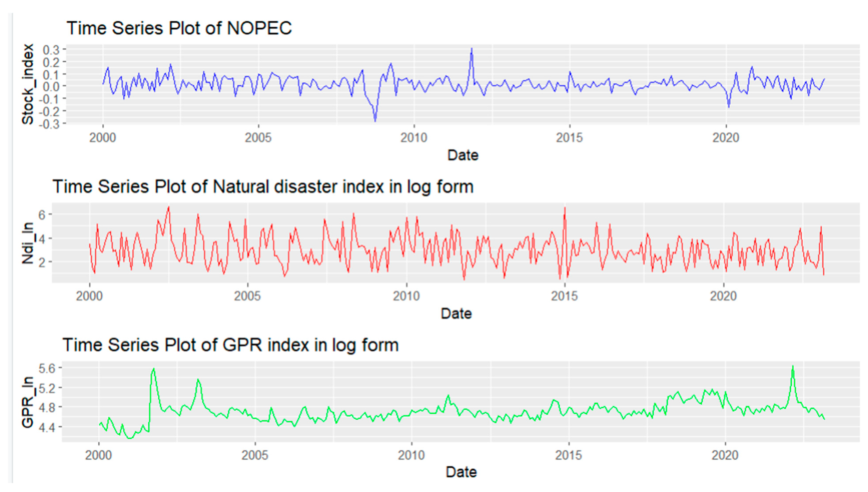Click the tallest blue spike in NOPEC plot
868x492 pixels.
click(x=472, y=49)
